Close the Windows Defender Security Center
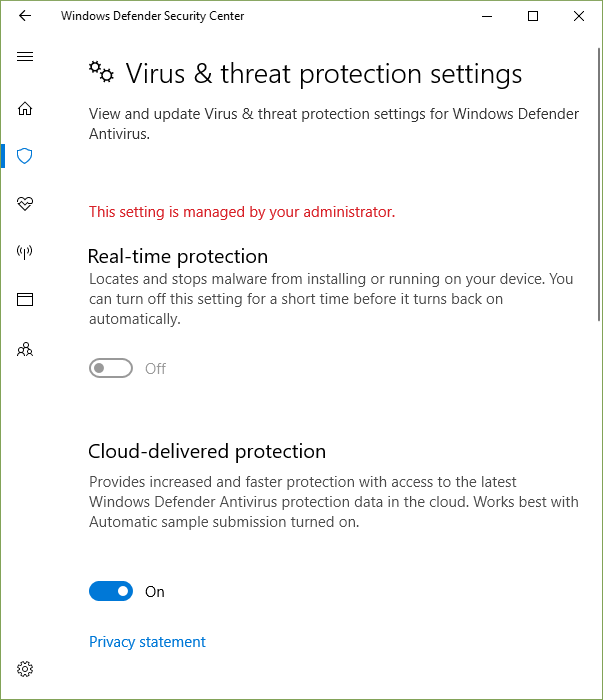Screen dimensions: 603x700 point(579,16)
